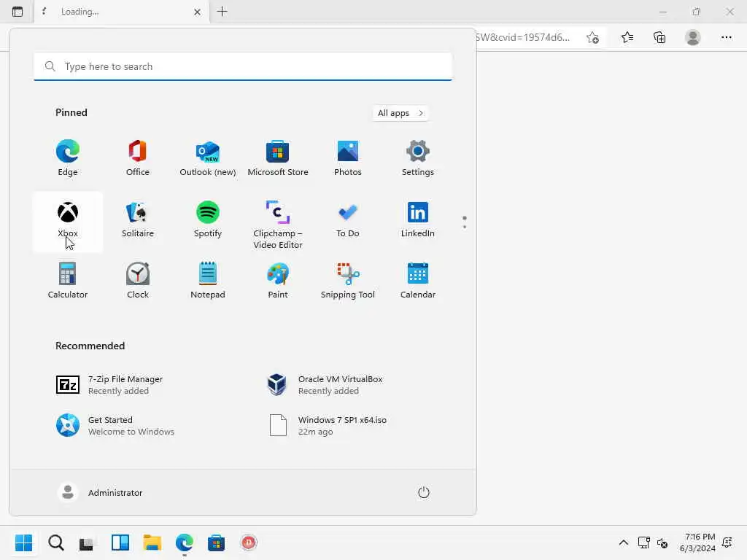Image resolution: width=747 pixels, height=560 pixels.
Task: Switch to the Edge taskbar icon
Action: click(185, 542)
